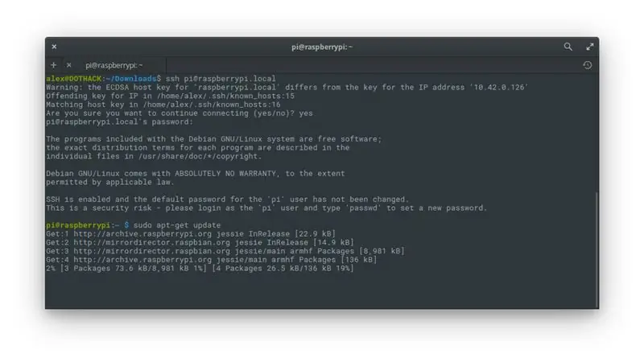Click the Packages download progress line
The height and width of the screenshot is (362, 644).
[200, 268]
